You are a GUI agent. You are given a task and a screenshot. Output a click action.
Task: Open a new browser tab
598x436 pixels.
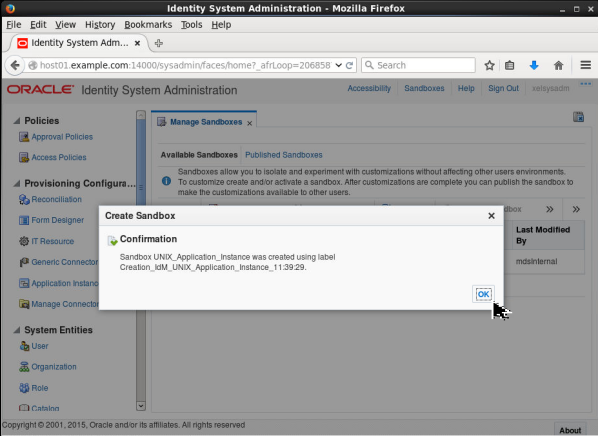[x=159, y=43]
